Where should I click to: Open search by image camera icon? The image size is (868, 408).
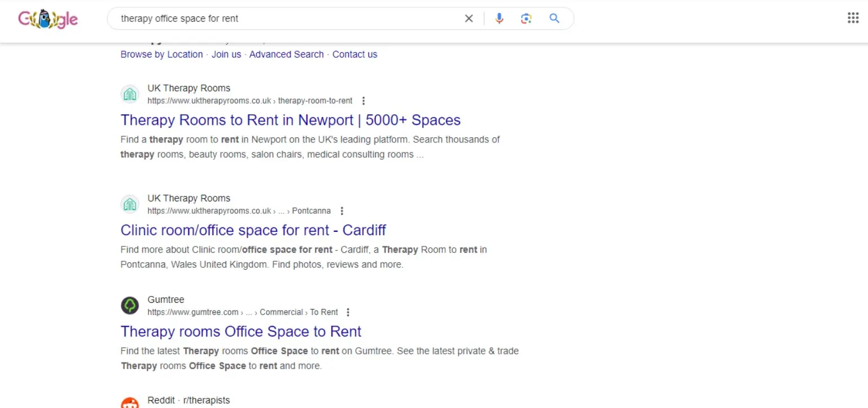tap(526, 19)
